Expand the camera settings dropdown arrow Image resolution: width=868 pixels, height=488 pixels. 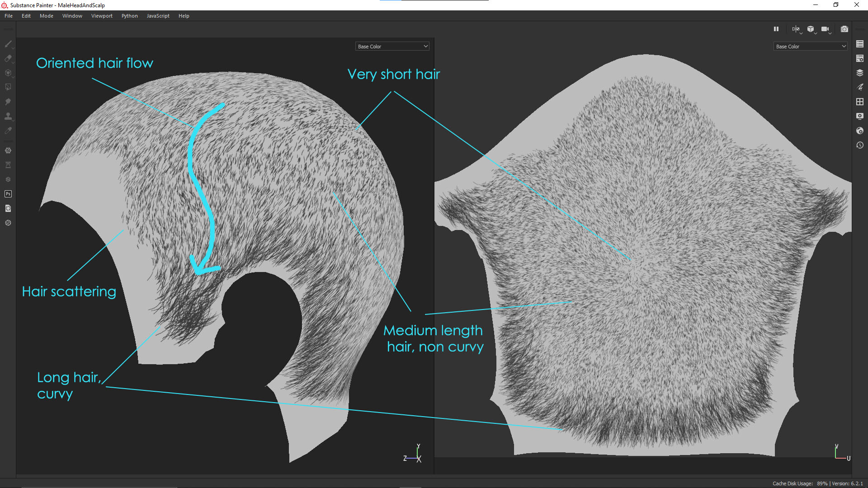click(830, 33)
